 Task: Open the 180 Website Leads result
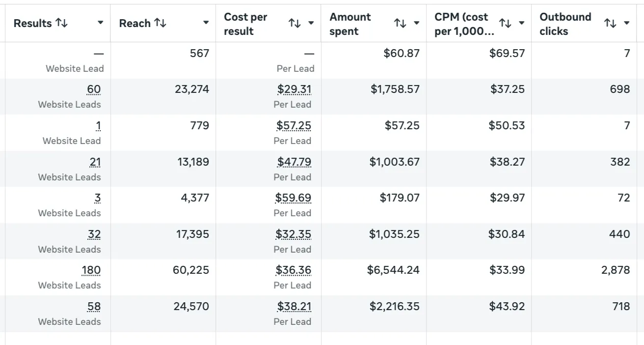(x=91, y=270)
